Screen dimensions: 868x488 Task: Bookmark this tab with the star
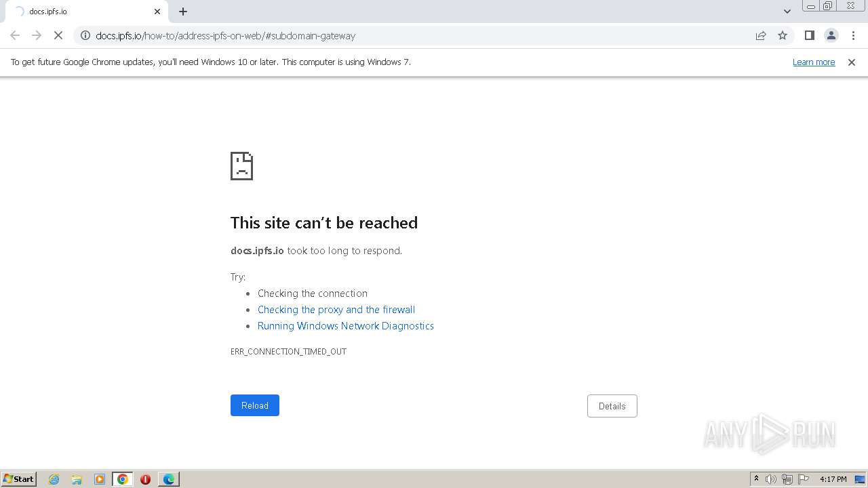[x=783, y=35]
